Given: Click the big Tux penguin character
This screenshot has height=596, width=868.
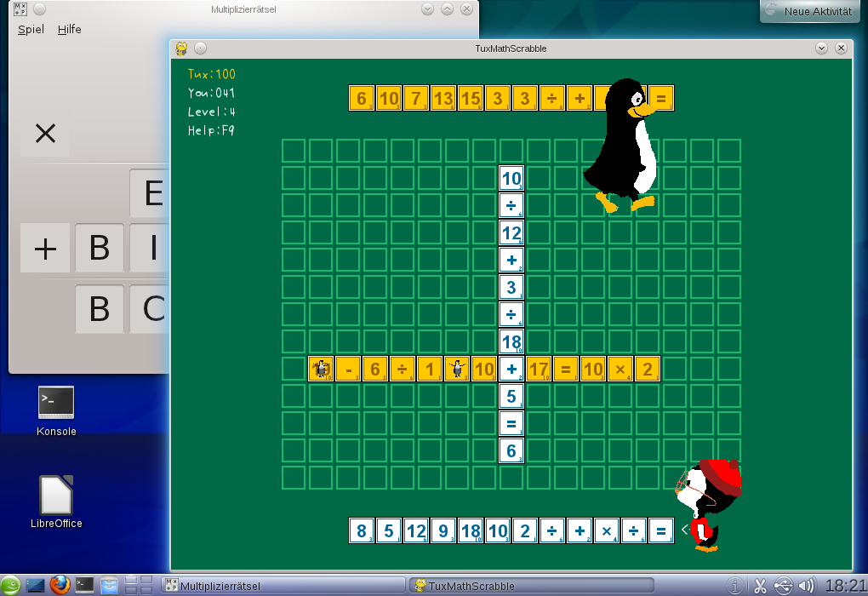Looking at the screenshot, I should pos(621,145).
